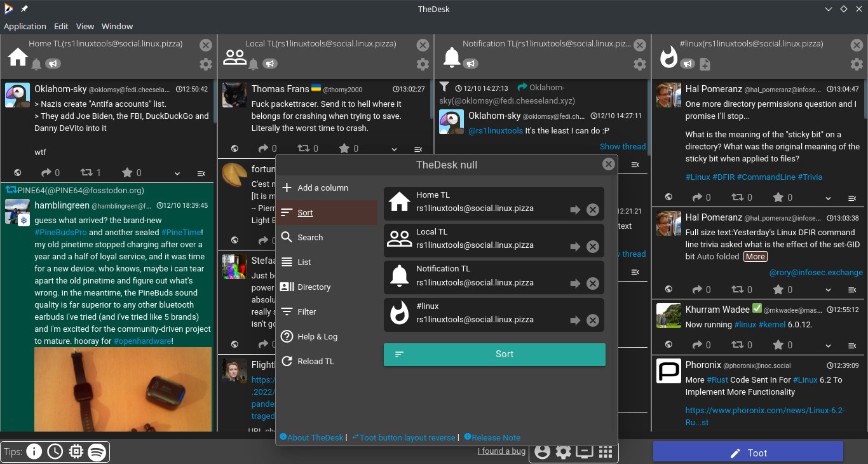This screenshot has width=868, height=464.
Task: Click the teal Sort button
Action: tap(494, 354)
